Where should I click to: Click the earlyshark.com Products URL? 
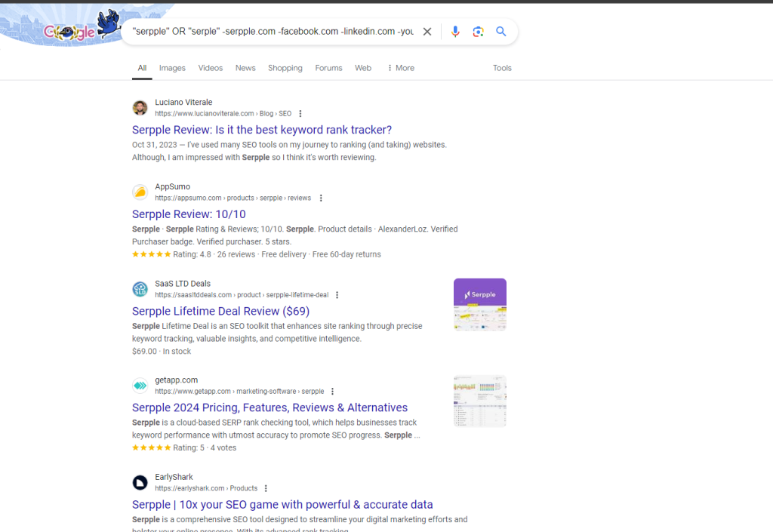(x=206, y=489)
